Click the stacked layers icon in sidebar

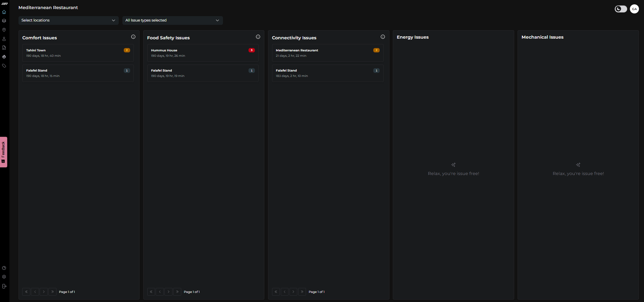[x=4, y=21]
